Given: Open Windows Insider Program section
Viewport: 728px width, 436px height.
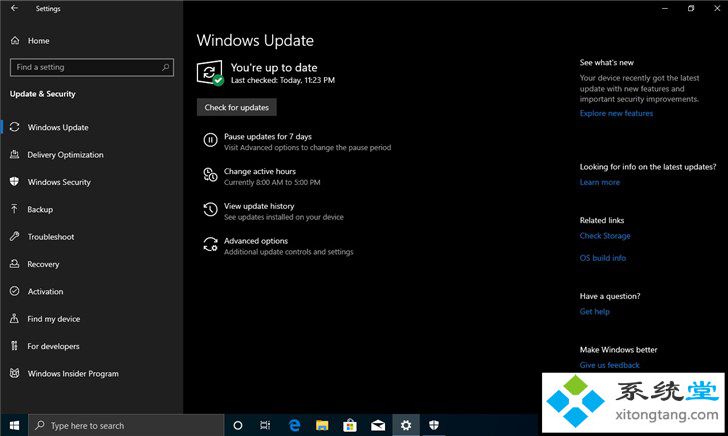Looking at the screenshot, I should coord(73,374).
